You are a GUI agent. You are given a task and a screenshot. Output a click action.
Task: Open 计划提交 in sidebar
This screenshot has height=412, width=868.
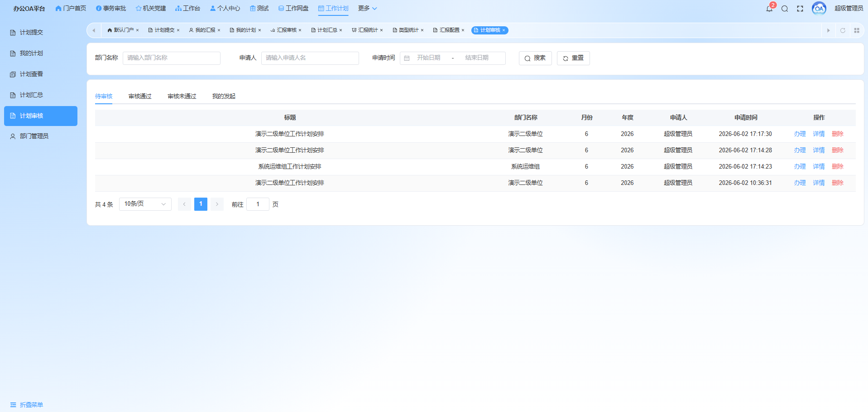[x=41, y=33]
